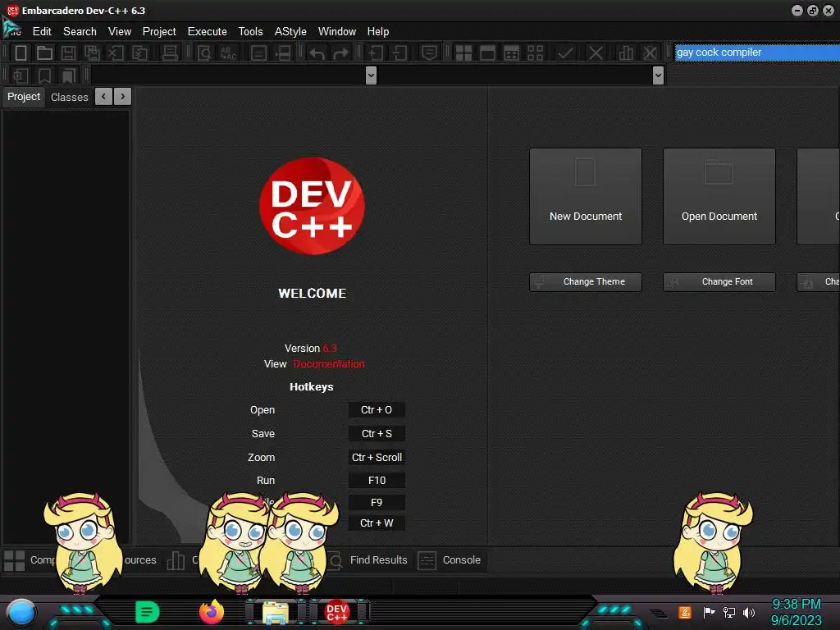Open the Help menu
This screenshot has height=630, width=840.
tap(378, 32)
